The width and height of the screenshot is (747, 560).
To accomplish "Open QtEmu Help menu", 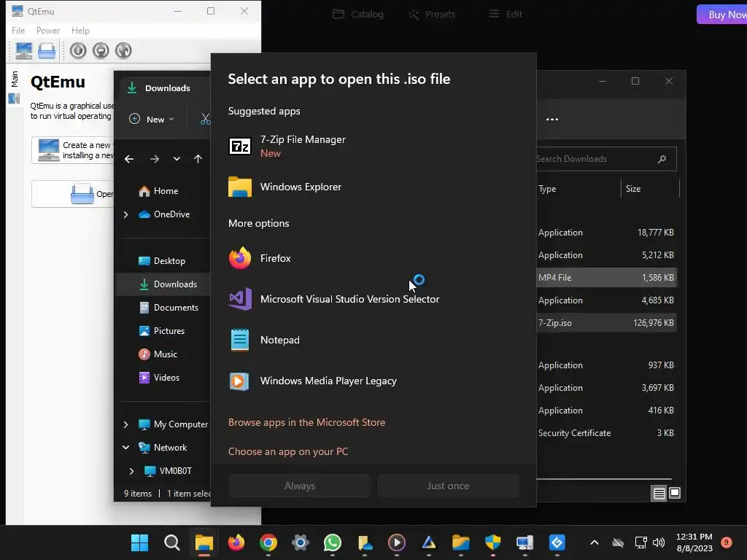I will (80, 31).
